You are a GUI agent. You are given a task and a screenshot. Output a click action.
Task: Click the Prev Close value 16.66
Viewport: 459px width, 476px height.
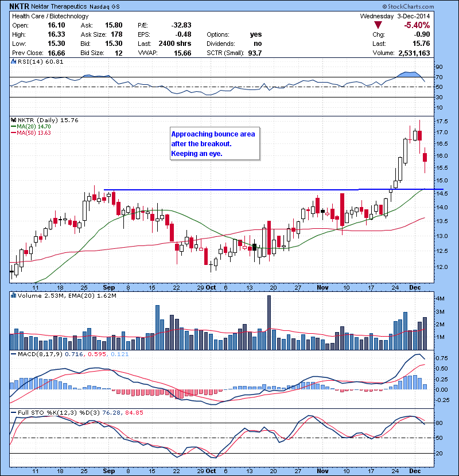point(56,53)
